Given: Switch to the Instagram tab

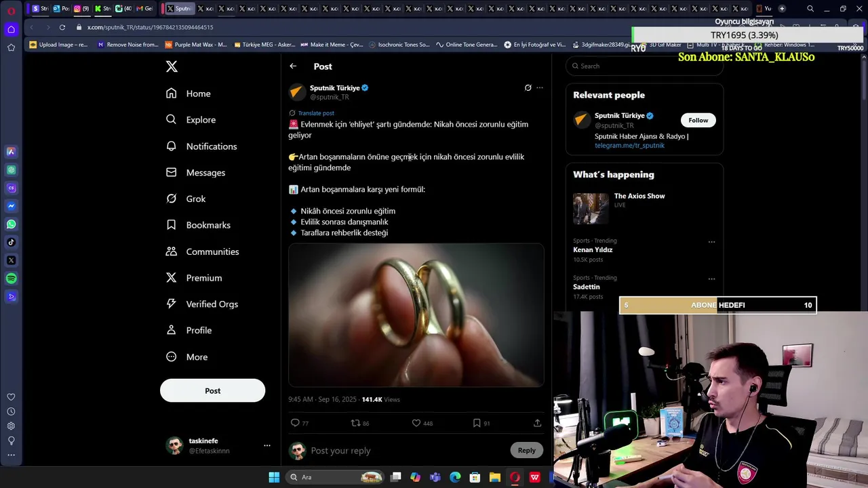Looking at the screenshot, I should [x=80, y=9].
